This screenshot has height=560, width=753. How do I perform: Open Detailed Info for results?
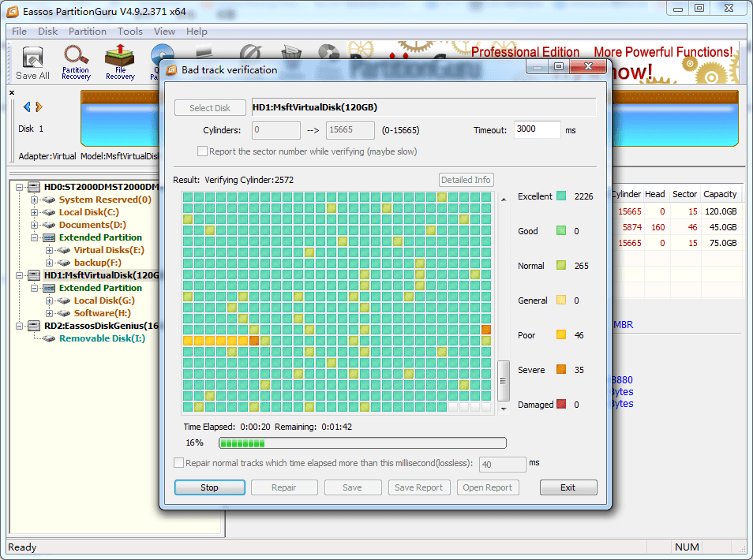[466, 180]
